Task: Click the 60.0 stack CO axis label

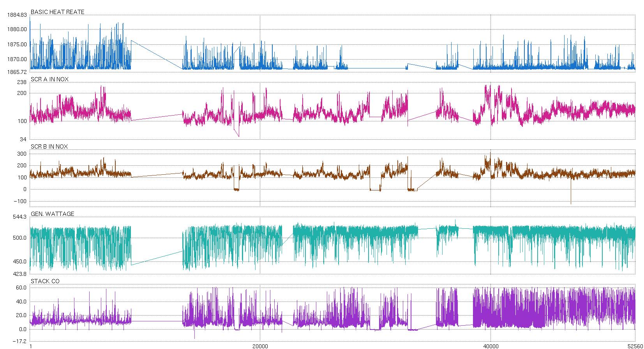Action: [x=21, y=288]
